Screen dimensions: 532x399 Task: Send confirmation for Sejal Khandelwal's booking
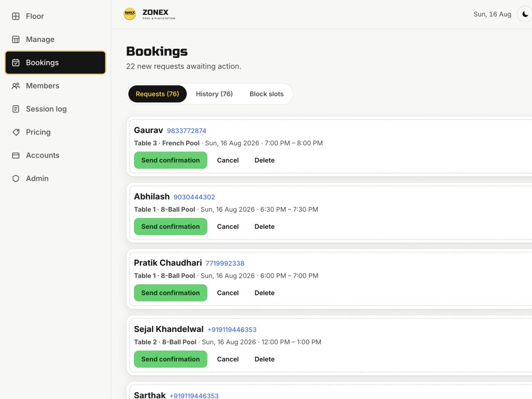click(170, 359)
